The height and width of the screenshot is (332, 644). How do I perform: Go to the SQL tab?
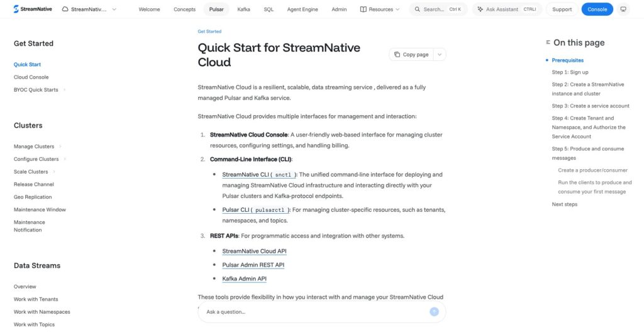click(269, 9)
